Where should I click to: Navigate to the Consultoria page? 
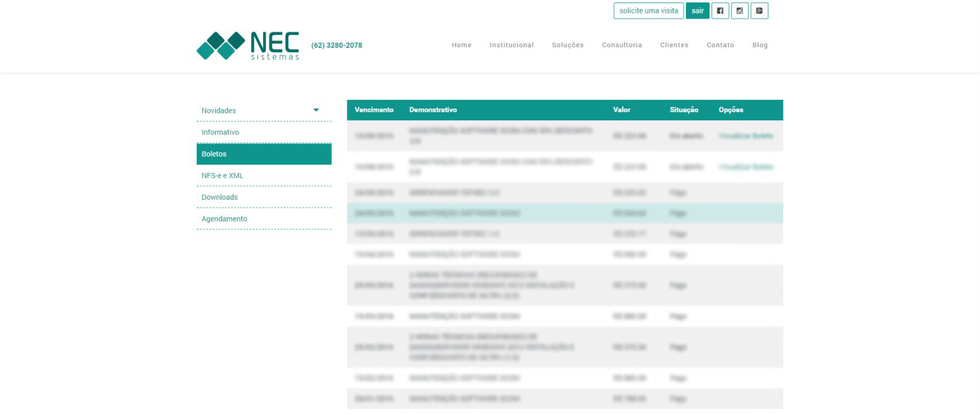[x=621, y=45]
